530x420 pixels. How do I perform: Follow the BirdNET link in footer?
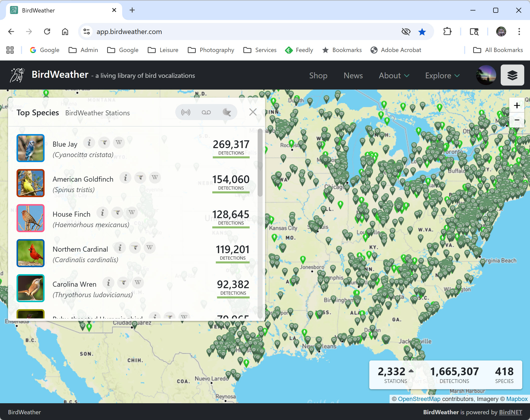click(x=510, y=412)
